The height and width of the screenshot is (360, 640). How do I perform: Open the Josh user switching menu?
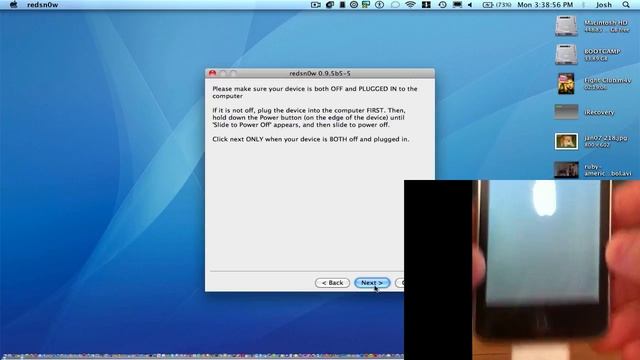604,5
